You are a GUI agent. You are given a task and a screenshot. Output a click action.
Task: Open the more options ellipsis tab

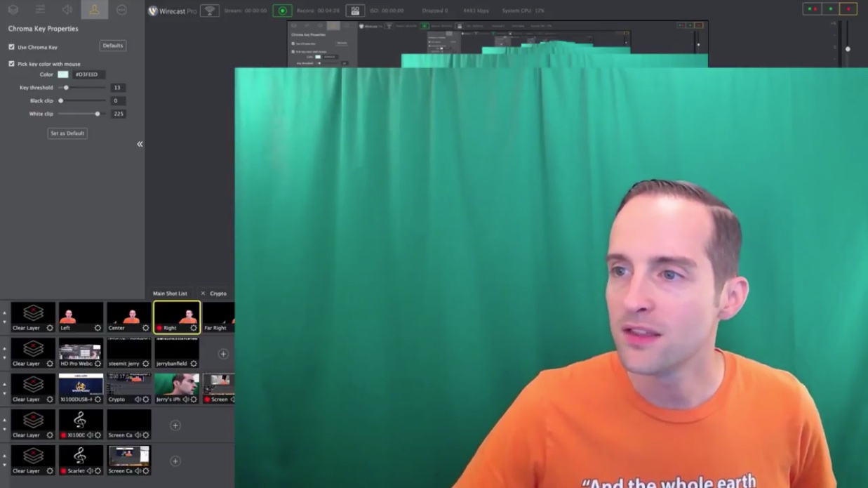121,10
